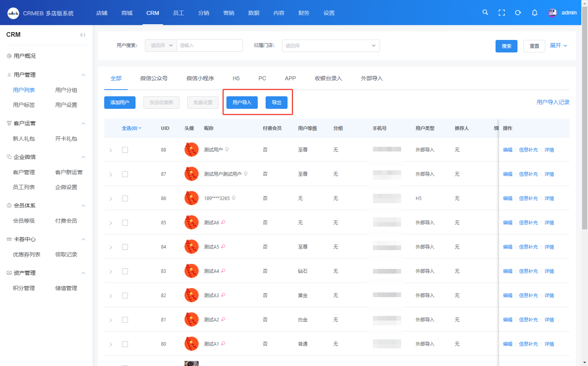Click the search magnifier icon in header
588x366 pixels.
(x=485, y=13)
